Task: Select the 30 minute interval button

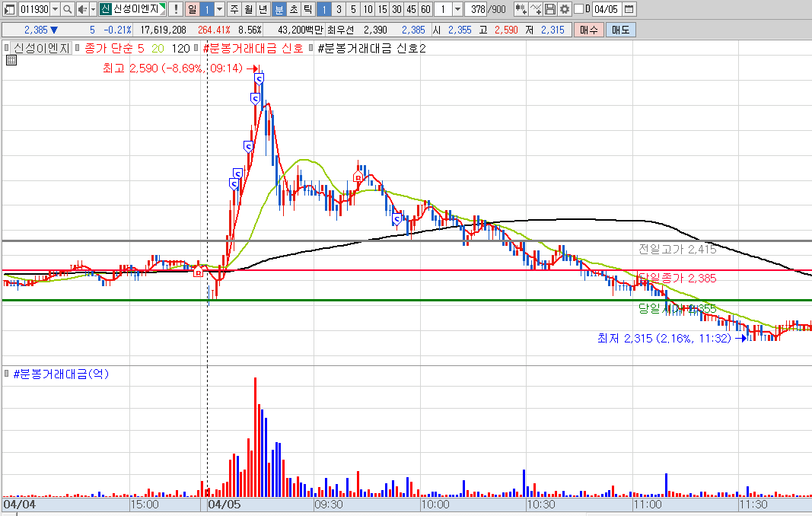Action: (396, 9)
